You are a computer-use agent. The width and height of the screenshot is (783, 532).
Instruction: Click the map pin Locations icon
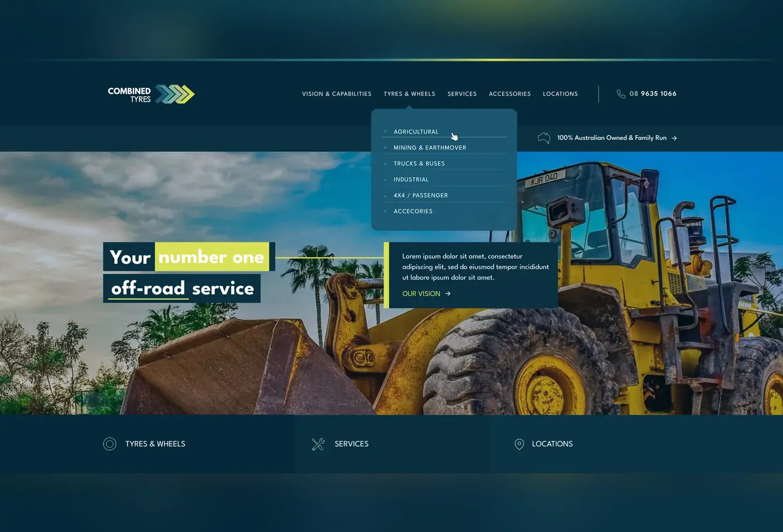coord(519,444)
